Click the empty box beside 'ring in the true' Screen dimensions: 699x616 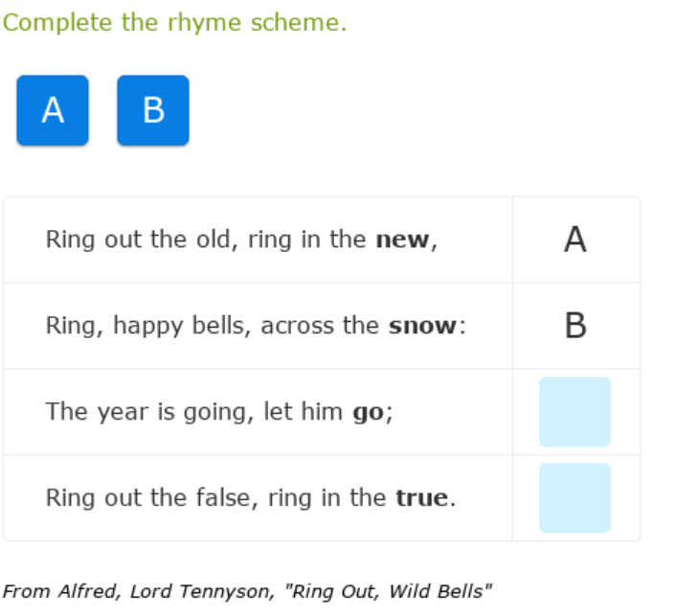click(575, 498)
